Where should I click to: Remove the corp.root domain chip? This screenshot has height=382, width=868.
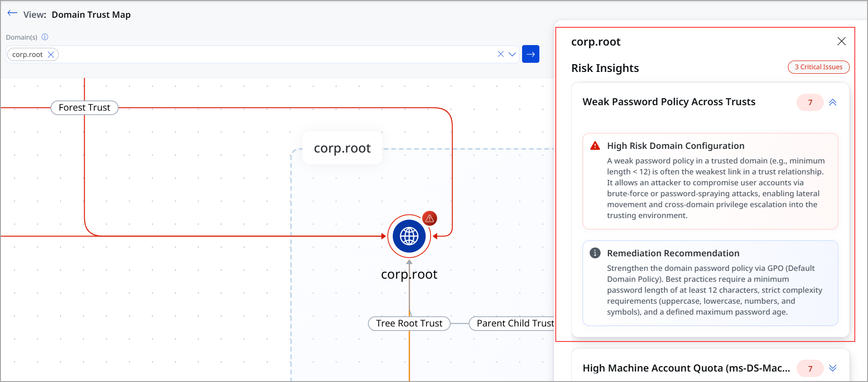(x=51, y=55)
